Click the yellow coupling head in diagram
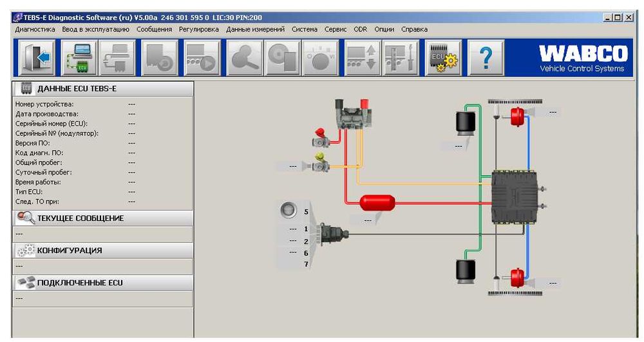Image resolution: width=644 pixels, height=342 pixels. coord(320,163)
